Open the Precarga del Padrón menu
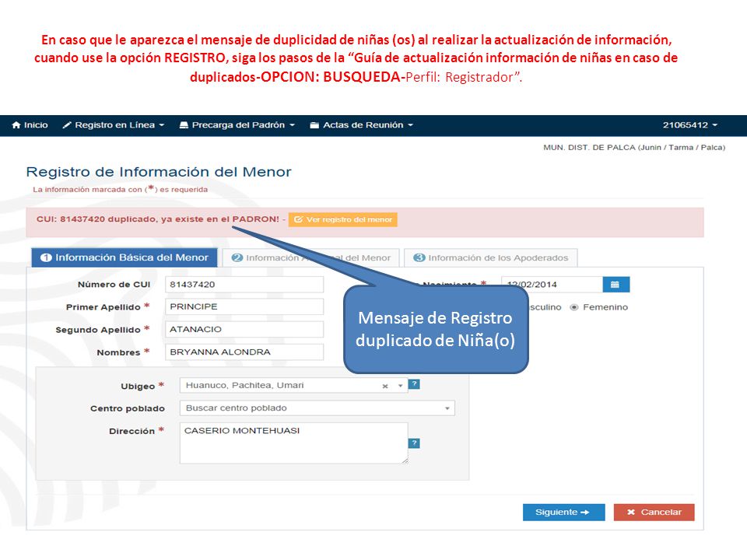Screen dimensions: 747x560 [x=237, y=125]
